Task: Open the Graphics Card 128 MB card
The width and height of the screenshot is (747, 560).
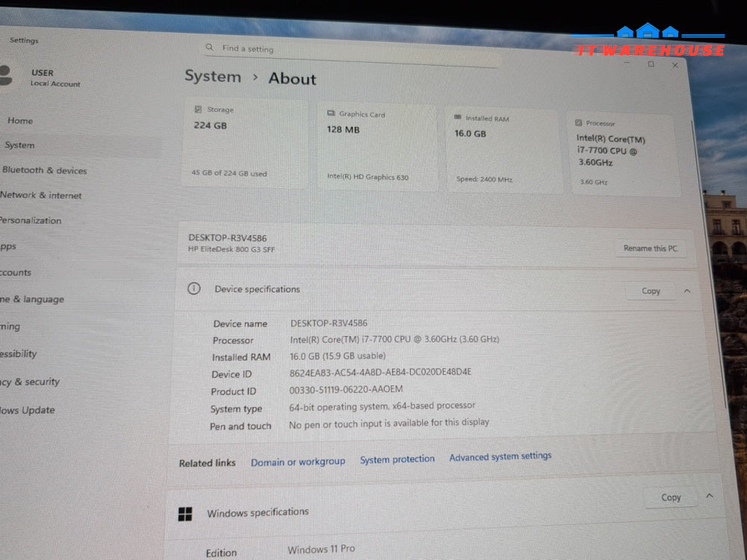Action: pyautogui.click(x=378, y=148)
